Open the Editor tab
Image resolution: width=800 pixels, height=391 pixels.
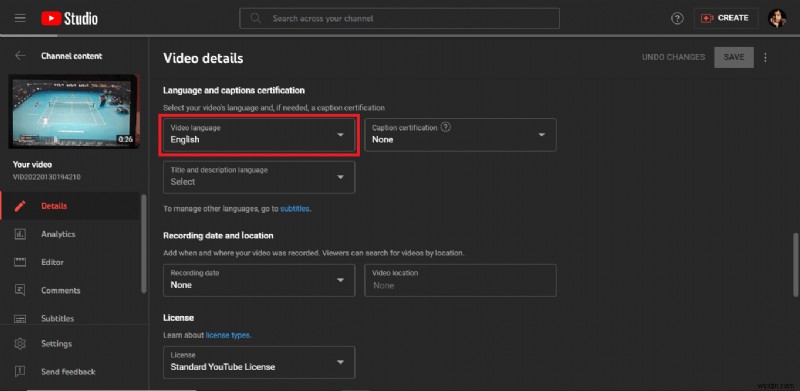click(x=70, y=262)
